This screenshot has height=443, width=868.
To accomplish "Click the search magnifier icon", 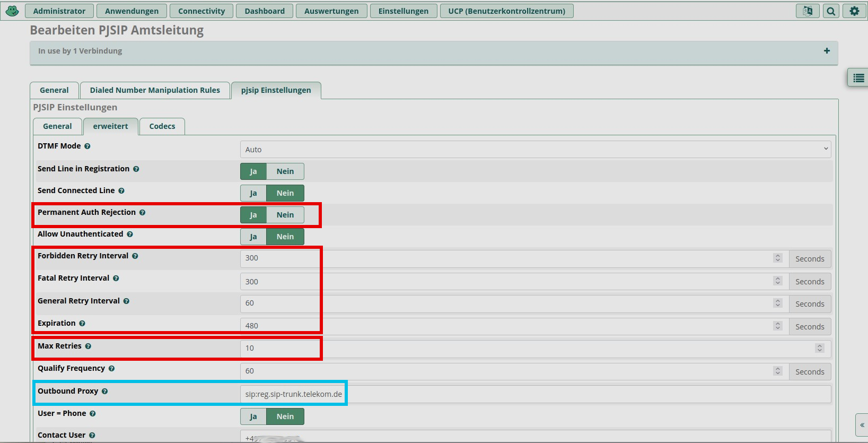I will point(831,11).
